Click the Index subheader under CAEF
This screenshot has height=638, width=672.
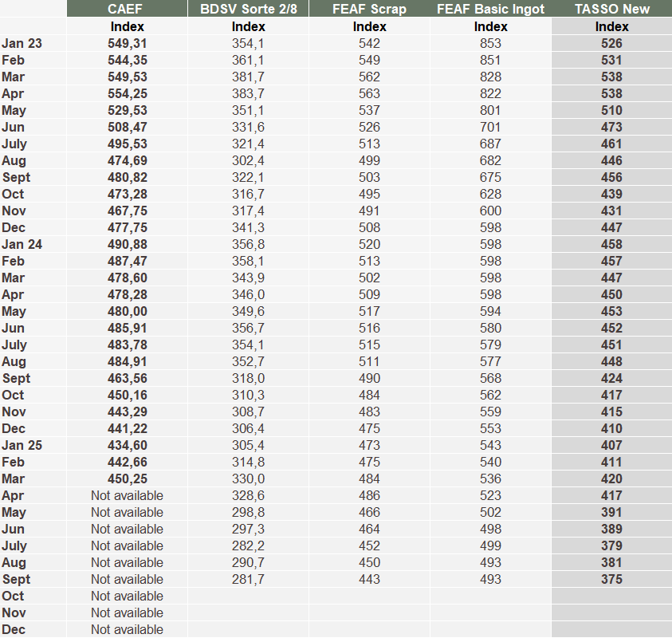click(127, 26)
